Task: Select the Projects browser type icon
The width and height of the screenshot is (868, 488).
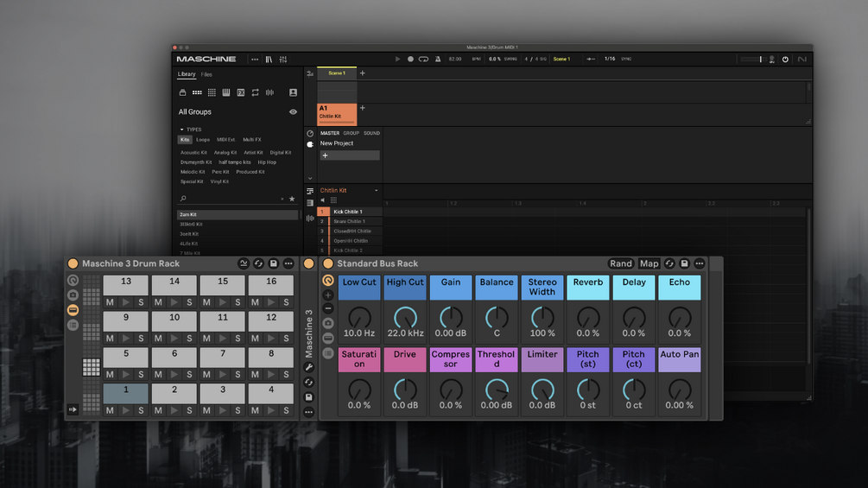Action: pos(183,92)
